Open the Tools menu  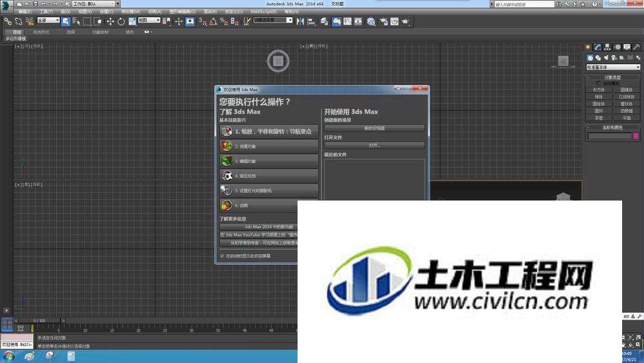click(46, 12)
